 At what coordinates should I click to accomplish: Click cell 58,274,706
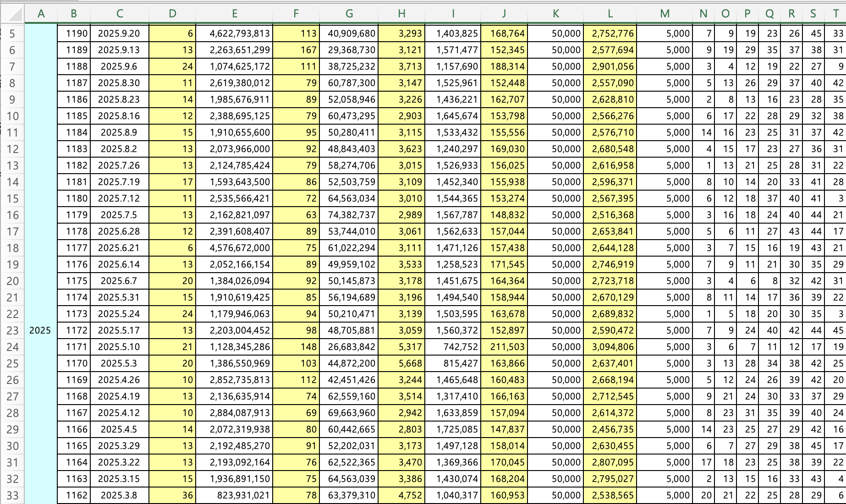(349, 165)
